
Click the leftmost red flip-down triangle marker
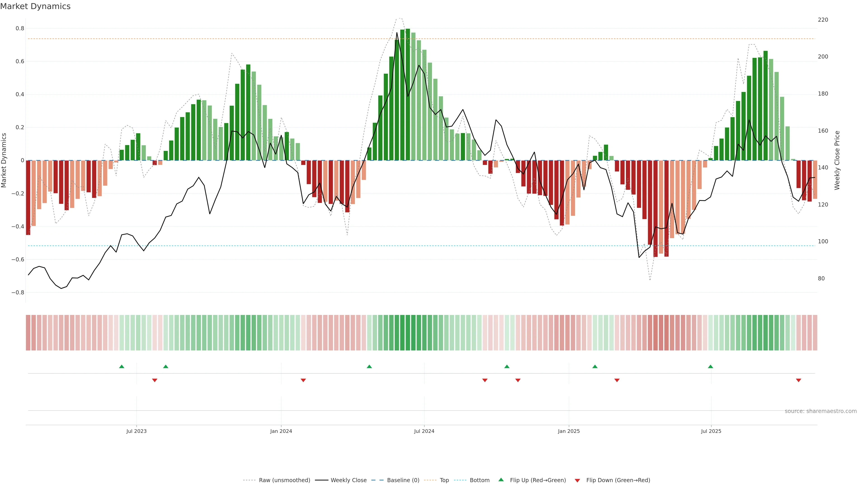pos(155,380)
